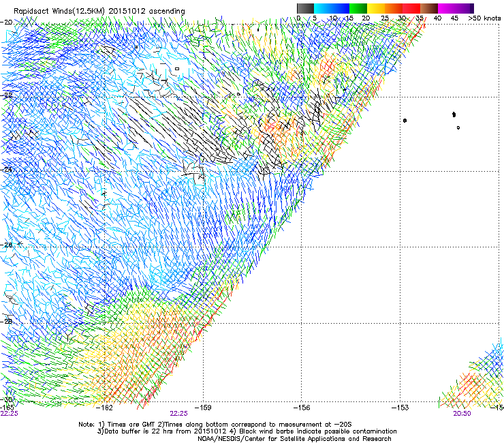Click the note 'Data buffer is 22 hrs from 20151012'
Screen dimensions: 504x443
[x=166, y=431]
